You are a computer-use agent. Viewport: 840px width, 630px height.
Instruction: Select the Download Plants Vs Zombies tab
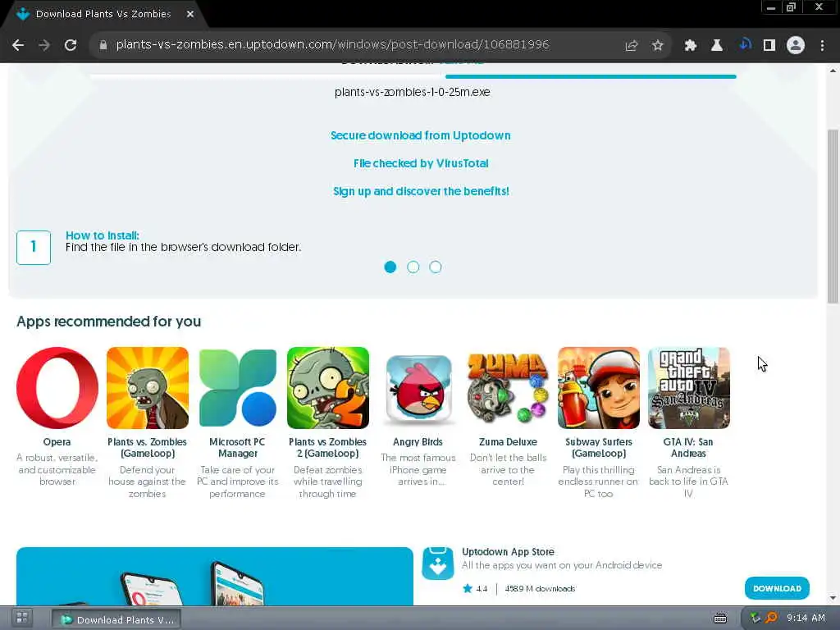103,14
